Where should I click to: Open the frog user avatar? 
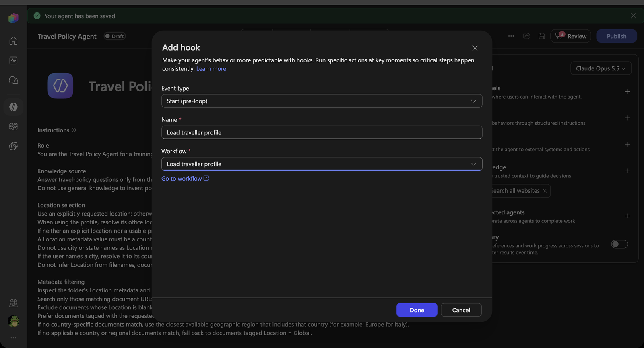13,321
